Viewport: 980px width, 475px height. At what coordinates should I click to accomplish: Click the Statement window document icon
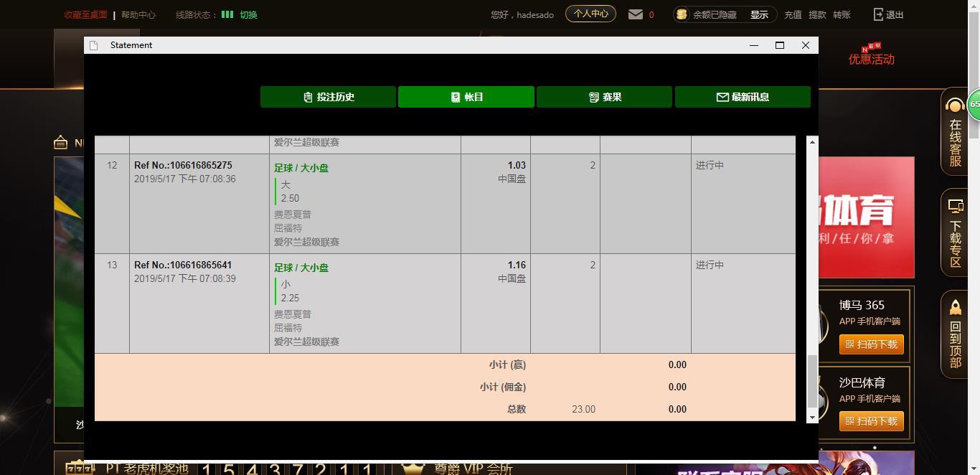coord(93,45)
